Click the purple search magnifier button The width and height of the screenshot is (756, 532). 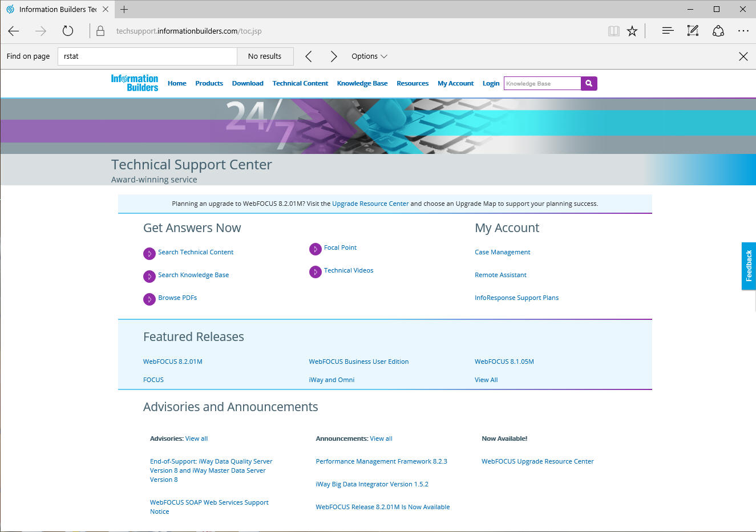point(589,83)
